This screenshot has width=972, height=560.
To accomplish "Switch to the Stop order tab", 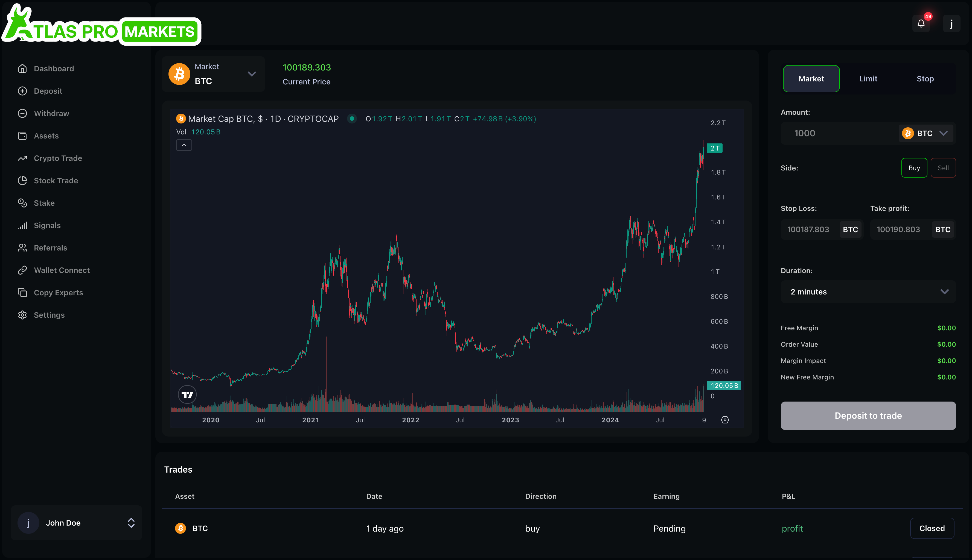I will click(925, 79).
